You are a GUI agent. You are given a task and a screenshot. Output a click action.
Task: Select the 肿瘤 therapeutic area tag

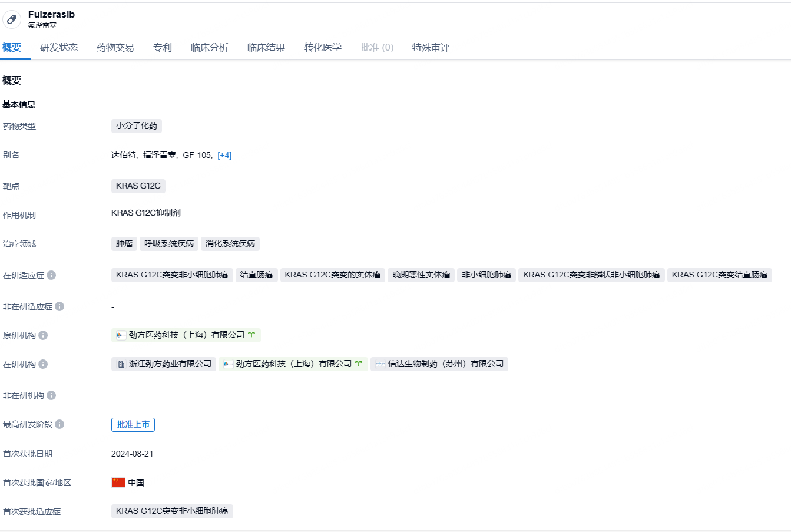[124, 244]
